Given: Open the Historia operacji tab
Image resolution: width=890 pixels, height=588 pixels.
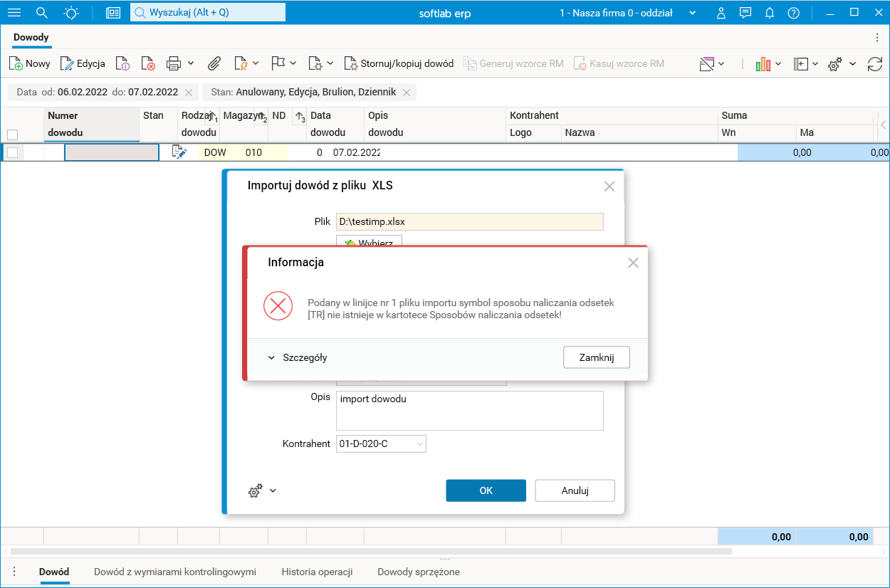Looking at the screenshot, I should tap(317, 572).
